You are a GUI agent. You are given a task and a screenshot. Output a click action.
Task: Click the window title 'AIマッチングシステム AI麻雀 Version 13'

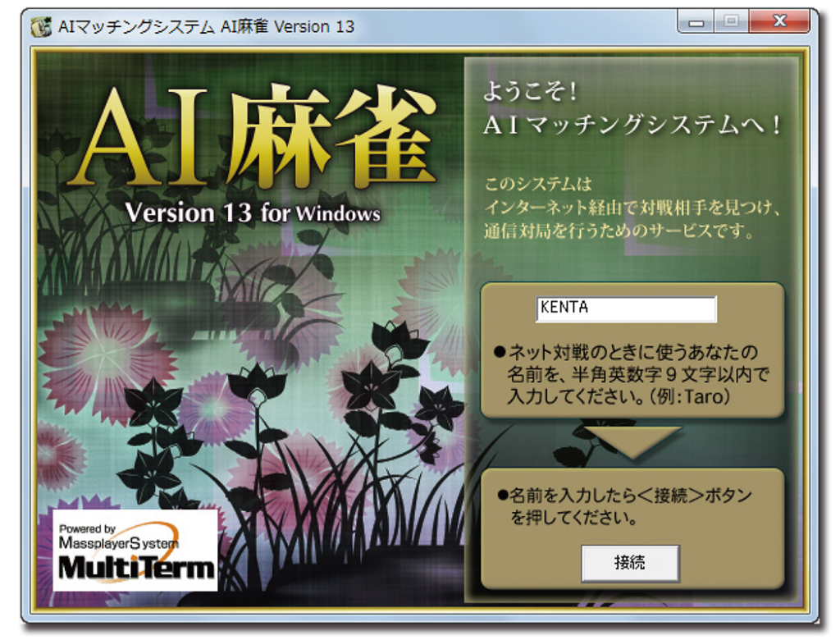[x=206, y=26]
